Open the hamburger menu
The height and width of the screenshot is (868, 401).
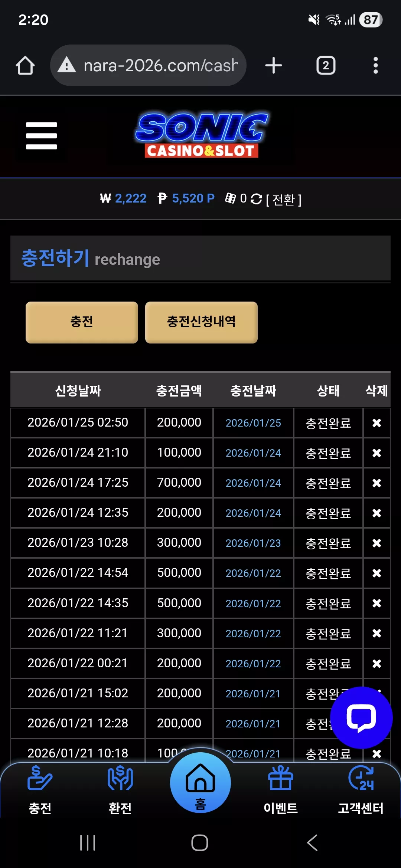point(42,136)
